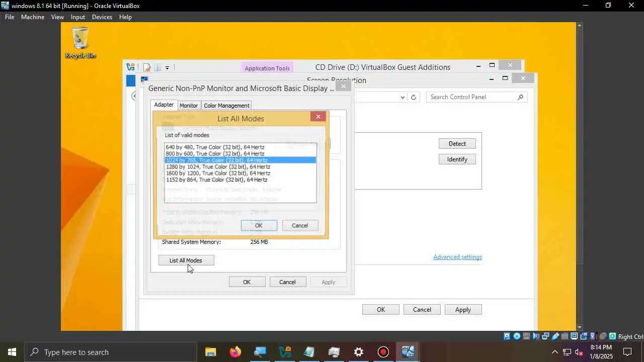The width and height of the screenshot is (644, 362).
Task: Select 800 by 600 True Color mode
Action: tap(240, 154)
